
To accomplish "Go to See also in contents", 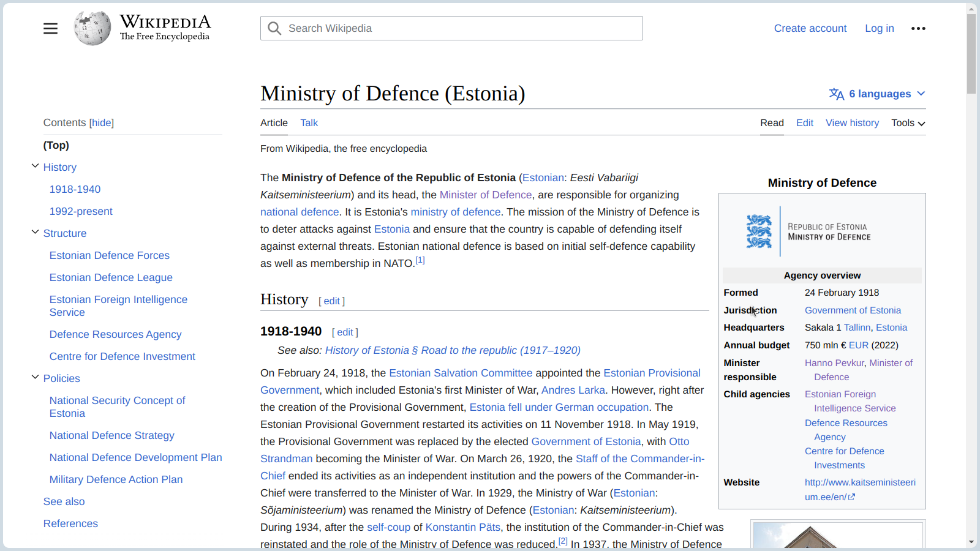I will point(64,501).
